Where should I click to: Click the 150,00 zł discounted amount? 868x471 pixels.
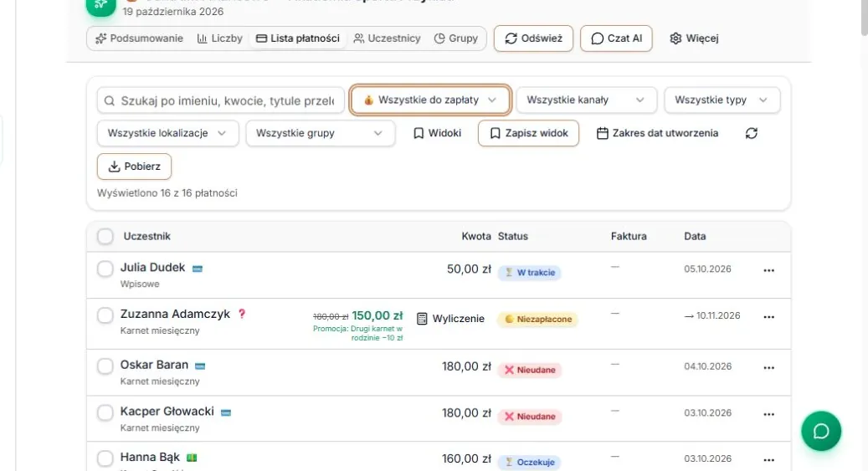pos(378,315)
